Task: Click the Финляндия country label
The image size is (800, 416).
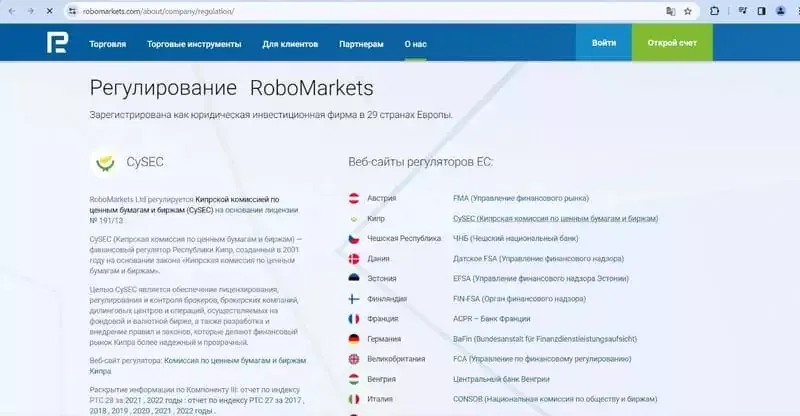Action: [x=387, y=299]
